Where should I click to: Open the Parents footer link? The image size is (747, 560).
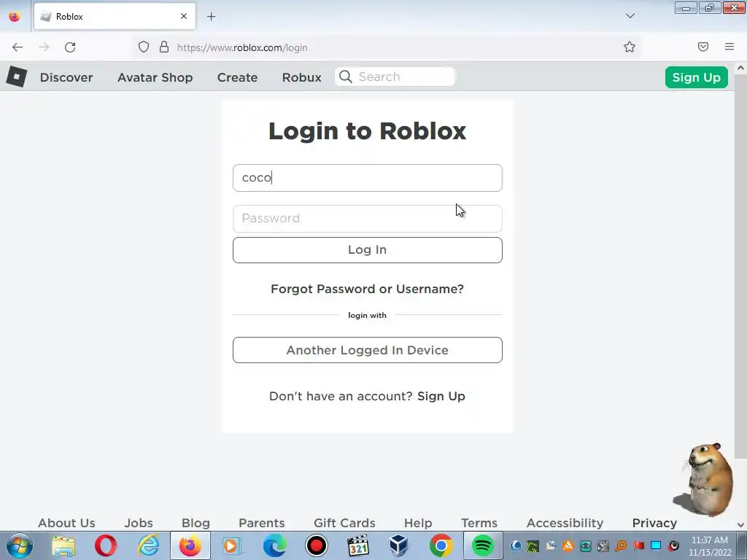pos(262,523)
